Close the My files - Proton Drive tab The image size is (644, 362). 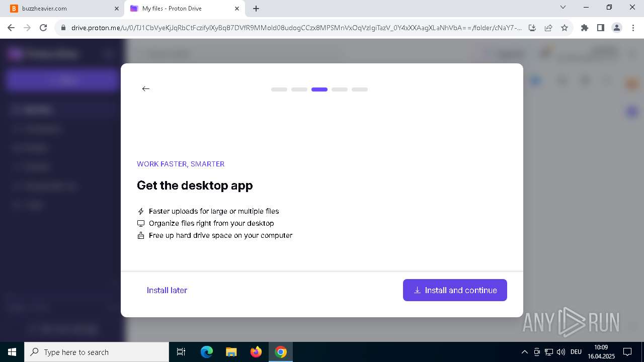pyautogui.click(x=236, y=9)
